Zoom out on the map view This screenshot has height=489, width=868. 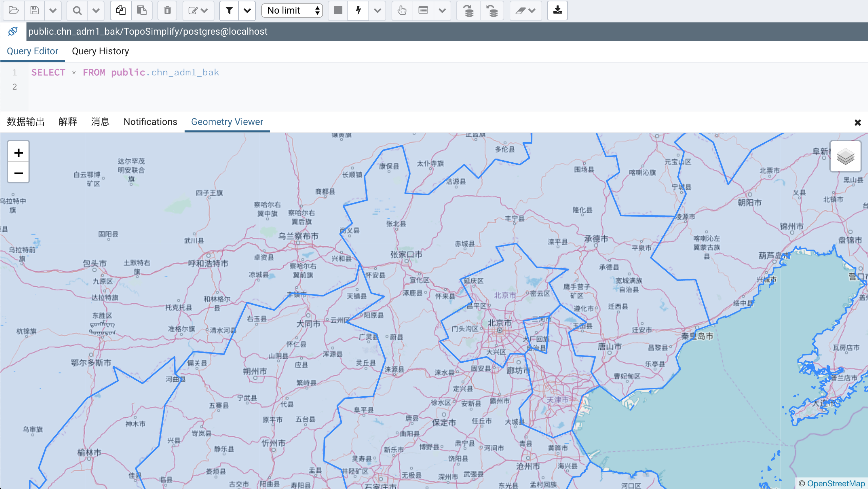pyautogui.click(x=18, y=173)
